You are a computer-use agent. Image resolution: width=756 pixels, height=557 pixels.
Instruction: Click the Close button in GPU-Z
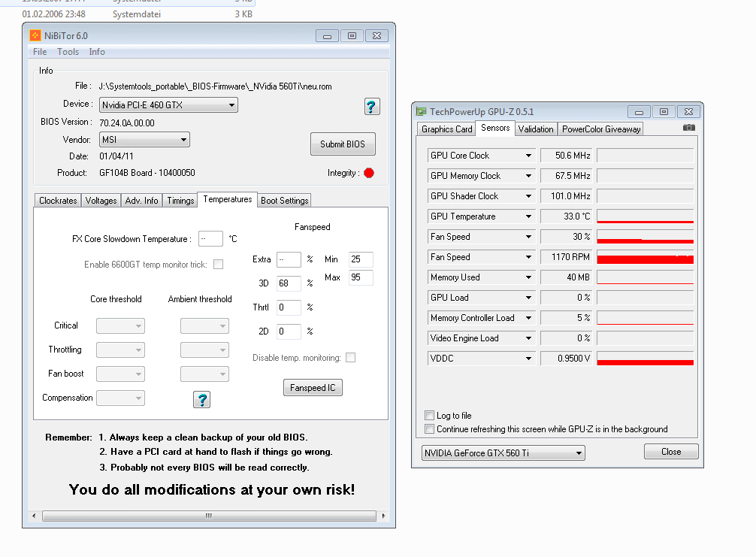[671, 451]
